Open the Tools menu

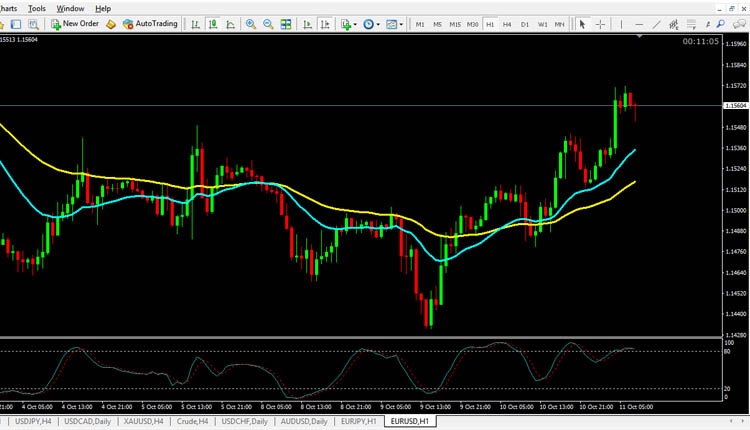tap(37, 9)
